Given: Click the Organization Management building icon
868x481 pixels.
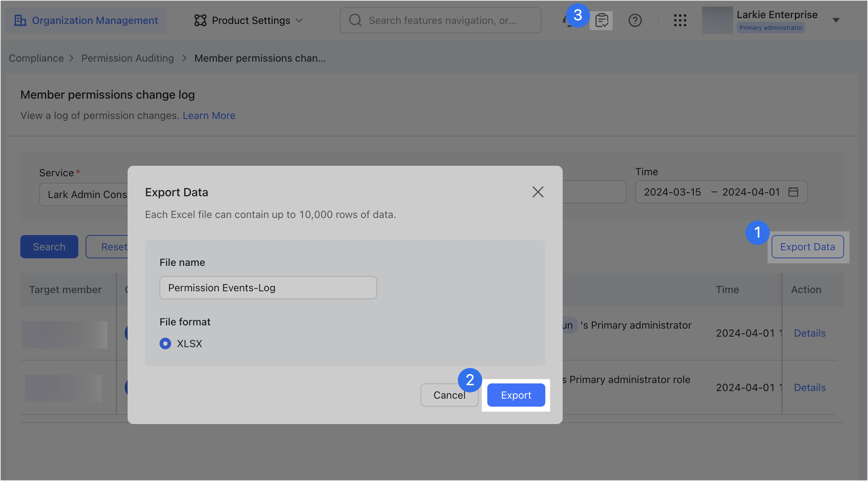Looking at the screenshot, I should tap(20, 20).
